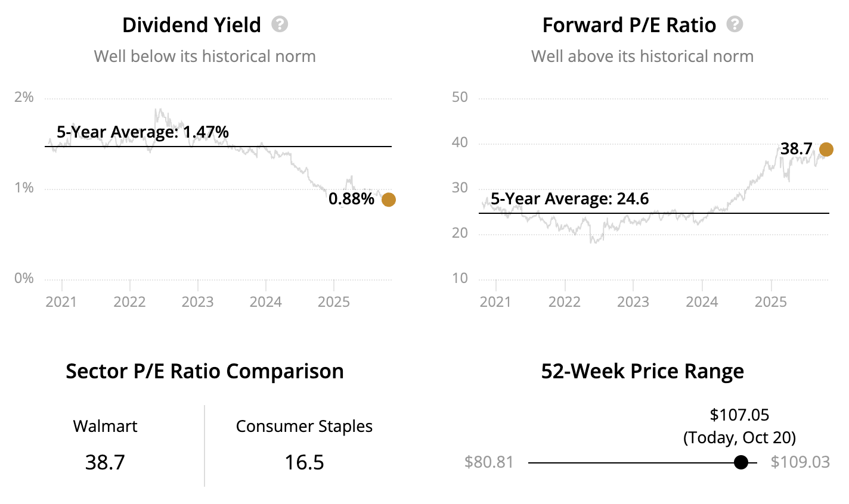Click the 52-Week Price Range heading

point(642,371)
